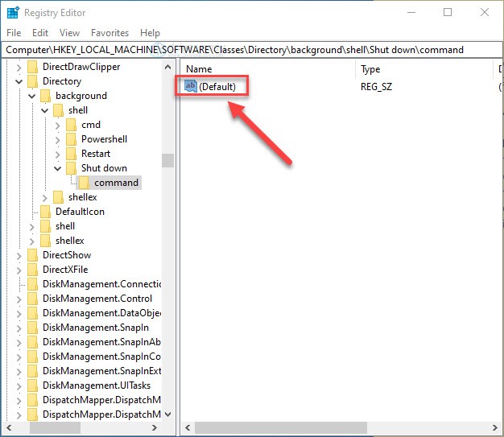The height and width of the screenshot is (437, 504).
Task: Open the Favorites menu
Action: pos(110,33)
